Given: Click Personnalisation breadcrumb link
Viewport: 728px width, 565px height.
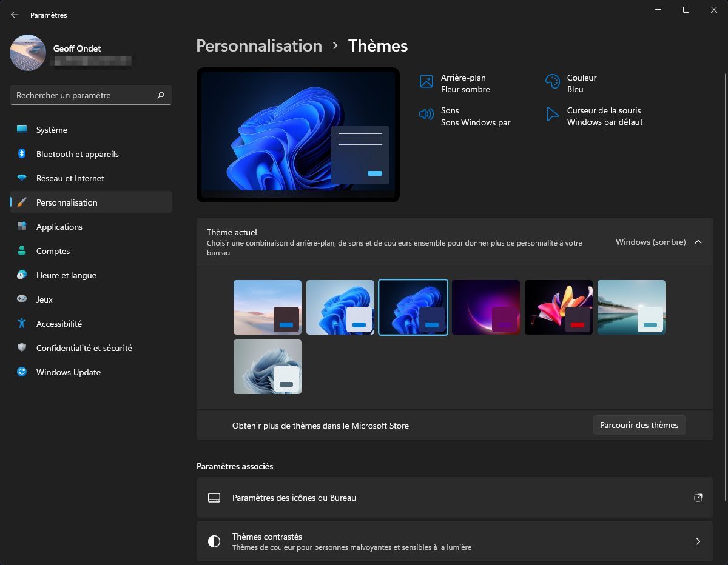Looking at the screenshot, I should tap(259, 46).
